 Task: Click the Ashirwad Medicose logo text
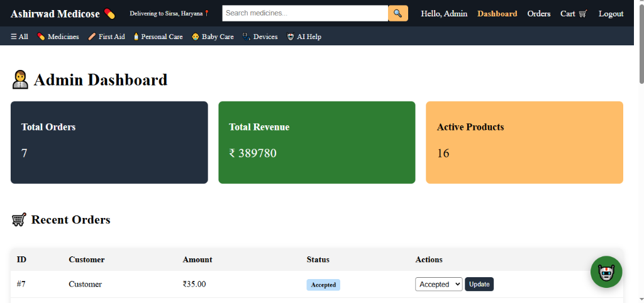click(55, 14)
